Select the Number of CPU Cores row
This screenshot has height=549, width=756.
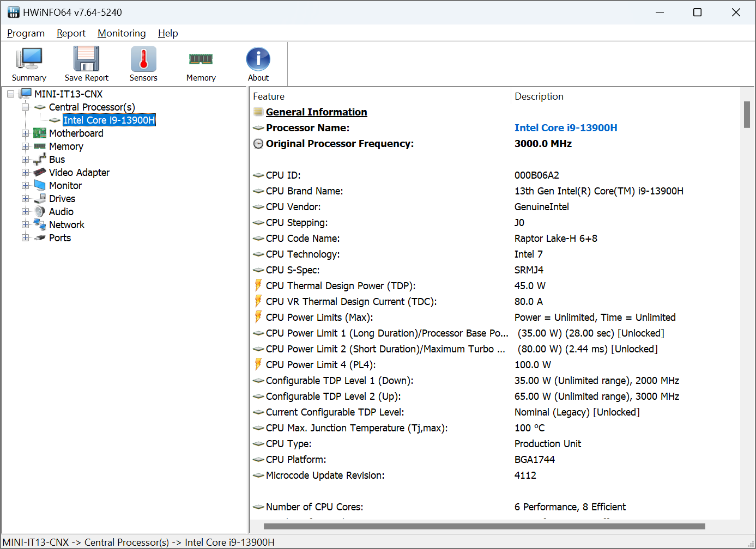tap(495, 507)
